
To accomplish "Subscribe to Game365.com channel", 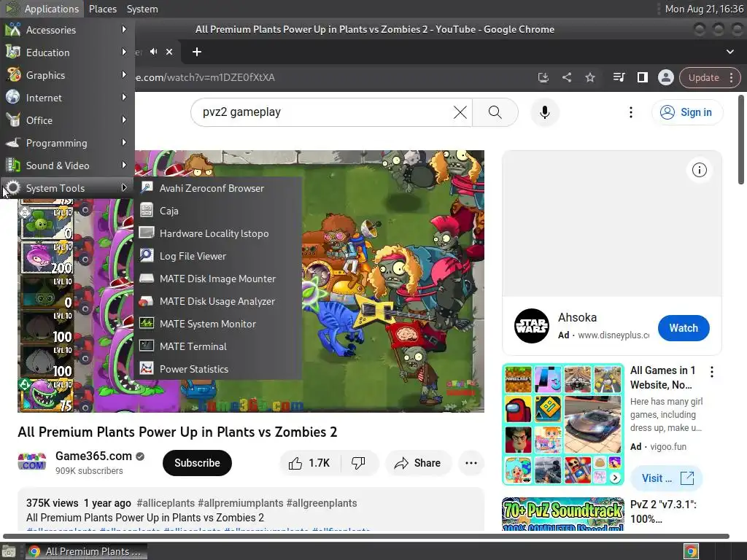I will pos(197,463).
